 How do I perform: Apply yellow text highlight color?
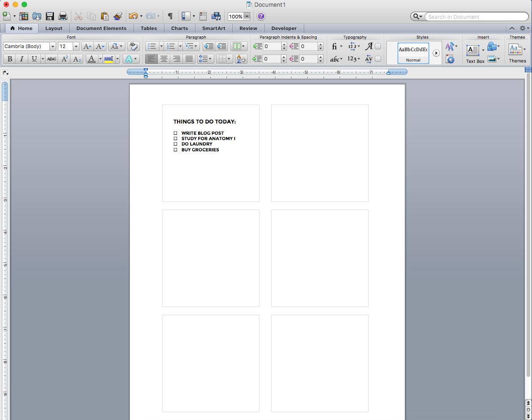click(x=109, y=59)
